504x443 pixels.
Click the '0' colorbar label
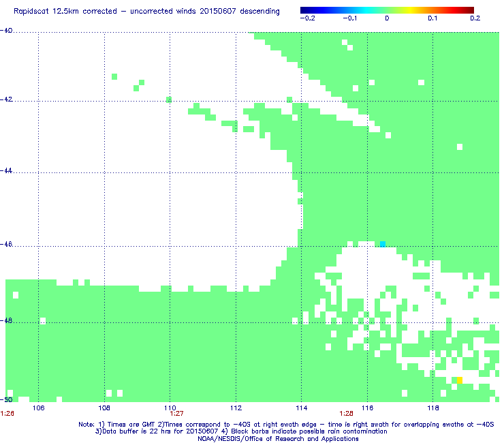pos(387,18)
